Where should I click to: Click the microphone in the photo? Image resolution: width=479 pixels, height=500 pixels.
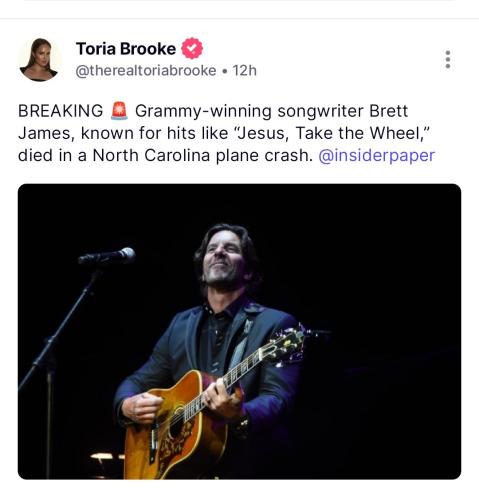tap(107, 256)
